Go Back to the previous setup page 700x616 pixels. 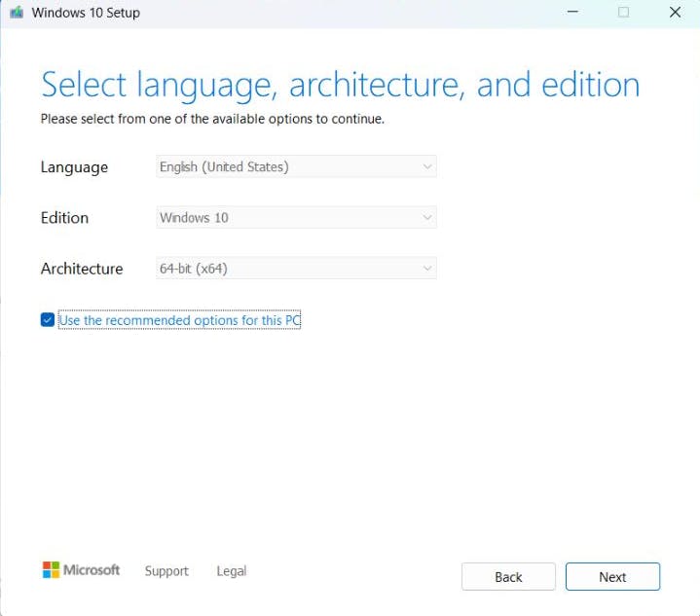tap(508, 577)
